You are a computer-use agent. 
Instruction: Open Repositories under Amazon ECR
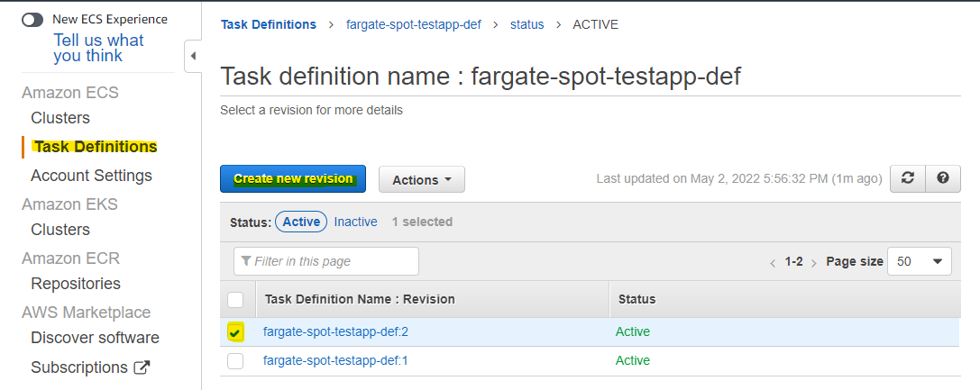pyautogui.click(x=76, y=284)
